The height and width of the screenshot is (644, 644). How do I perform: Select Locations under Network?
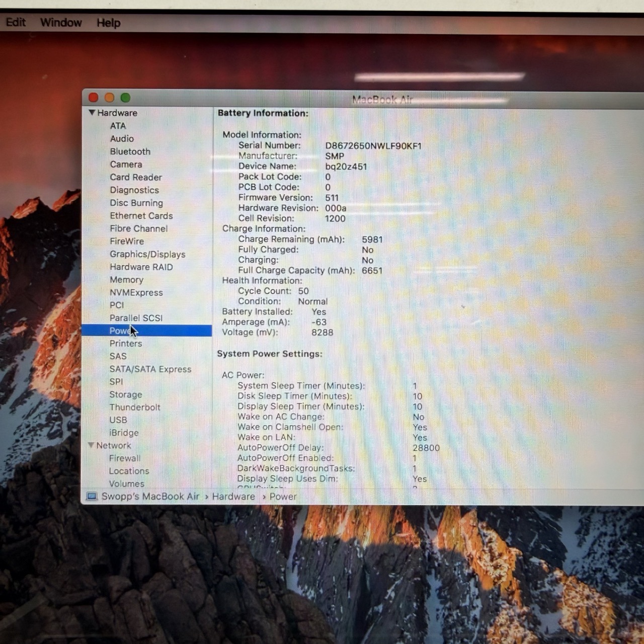coord(129,471)
